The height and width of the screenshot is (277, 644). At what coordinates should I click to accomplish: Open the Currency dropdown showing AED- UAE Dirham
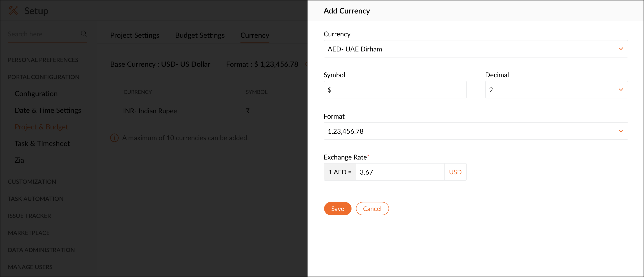[x=476, y=49]
